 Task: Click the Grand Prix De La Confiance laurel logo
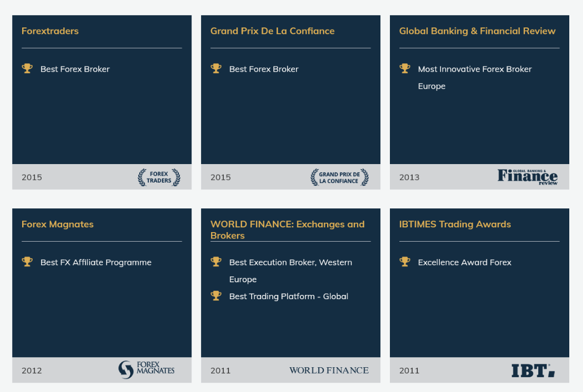click(339, 177)
